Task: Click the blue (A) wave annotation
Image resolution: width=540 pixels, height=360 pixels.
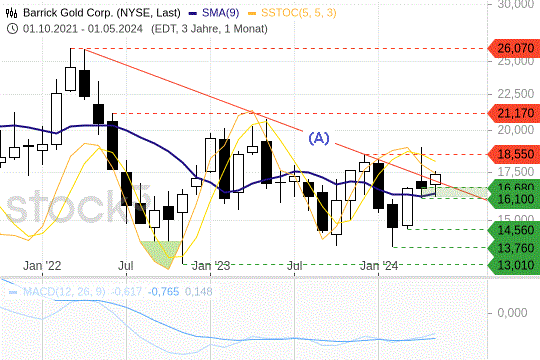Action: 319,138
